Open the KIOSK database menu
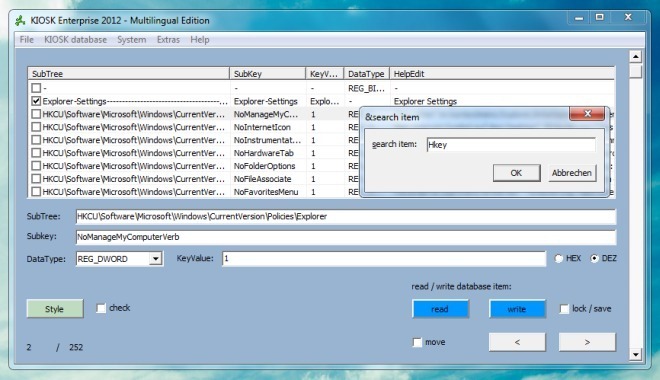Screen dimensions: 660x380 75,40
